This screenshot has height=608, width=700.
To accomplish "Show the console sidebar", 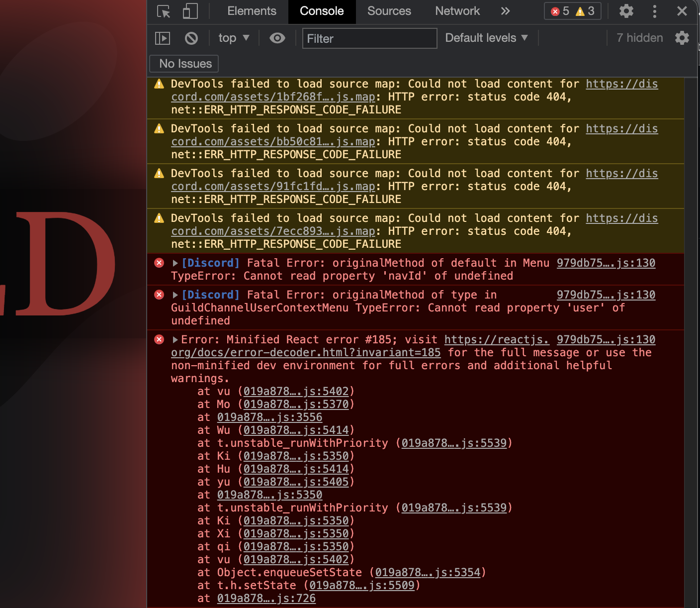I will 163,38.
